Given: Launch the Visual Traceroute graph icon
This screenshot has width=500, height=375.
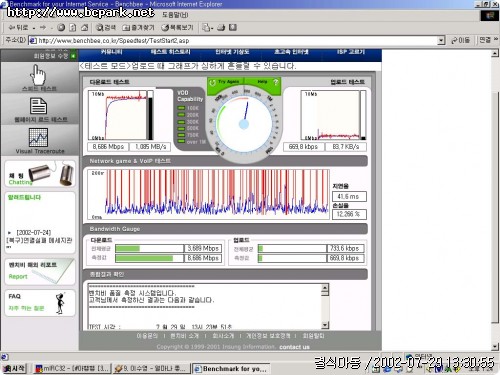Looking at the screenshot, I should tap(38, 137).
